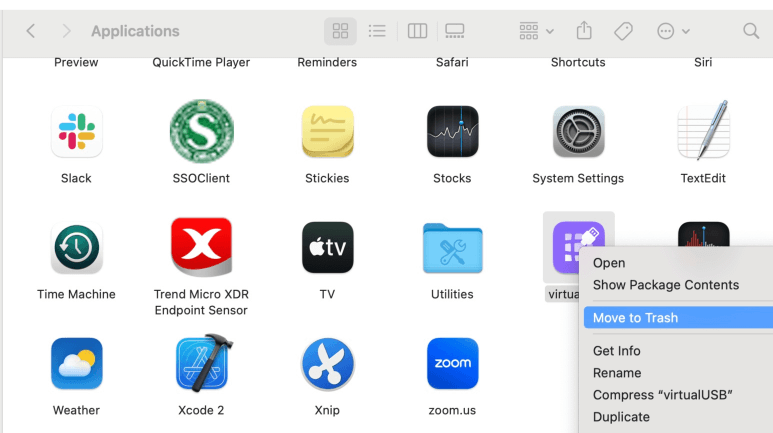Click the Time Machine name label
773x433 pixels.
(x=76, y=294)
